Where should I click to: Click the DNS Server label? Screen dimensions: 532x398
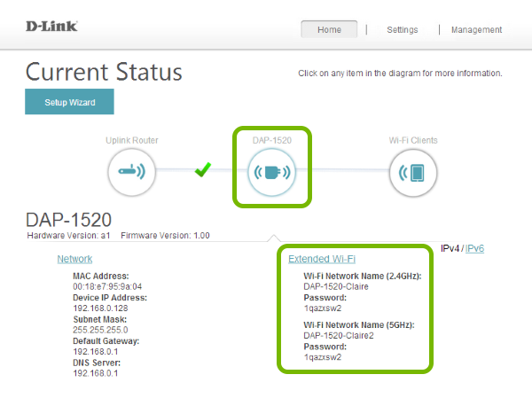pyautogui.click(x=97, y=363)
